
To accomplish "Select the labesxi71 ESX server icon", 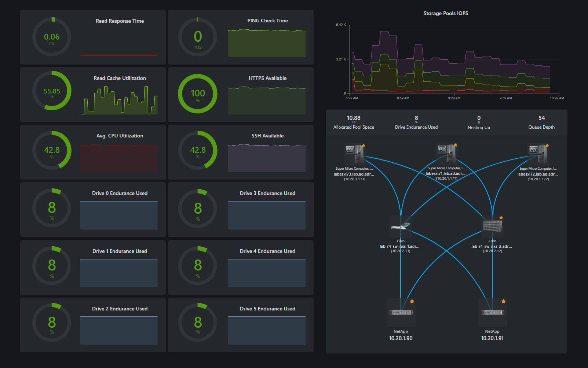I will tap(446, 153).
